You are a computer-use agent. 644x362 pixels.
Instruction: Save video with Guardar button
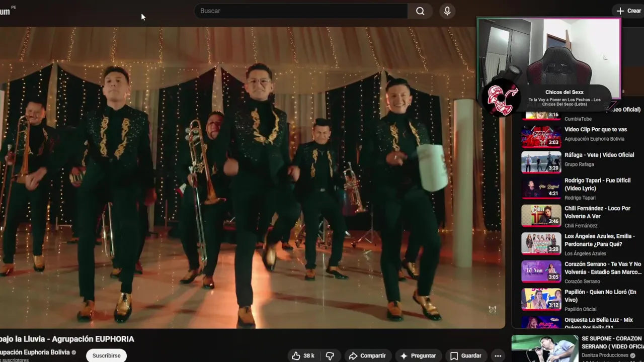[466, 356]
